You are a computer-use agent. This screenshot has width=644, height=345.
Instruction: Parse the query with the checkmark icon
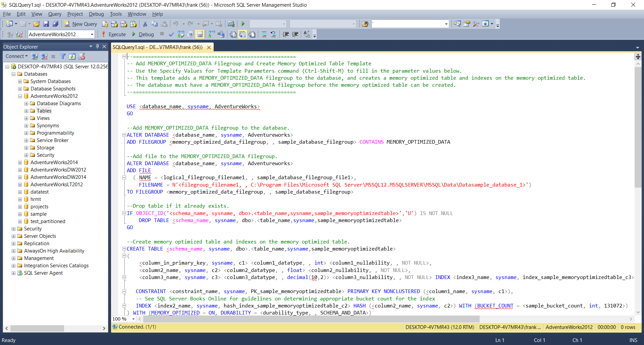click(171, 34)
